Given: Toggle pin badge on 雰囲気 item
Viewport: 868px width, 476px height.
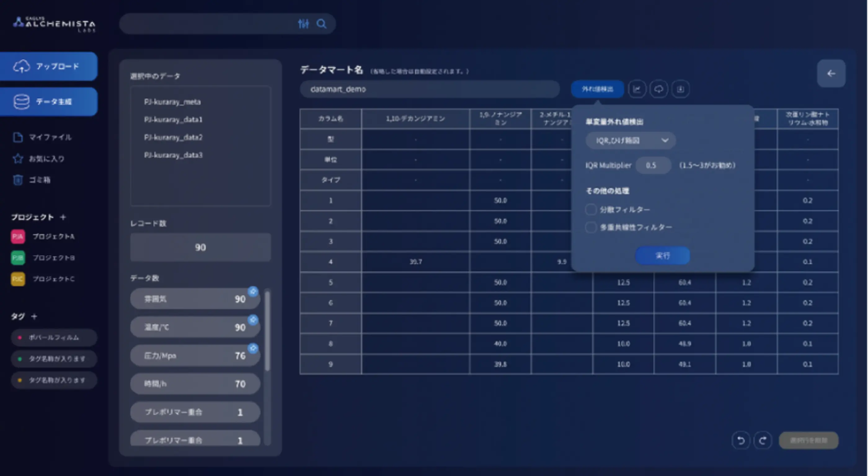Looking at the screenshot, I should 253,291.
